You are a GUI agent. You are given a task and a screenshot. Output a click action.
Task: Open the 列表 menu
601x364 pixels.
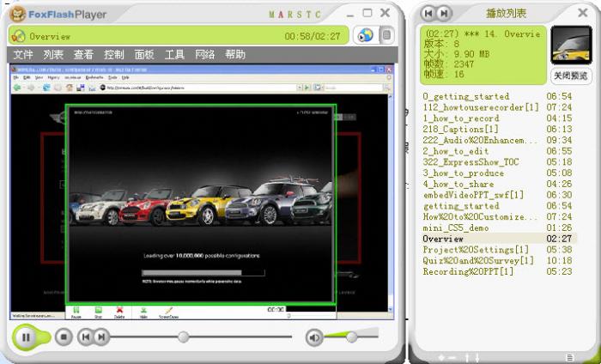53,55
